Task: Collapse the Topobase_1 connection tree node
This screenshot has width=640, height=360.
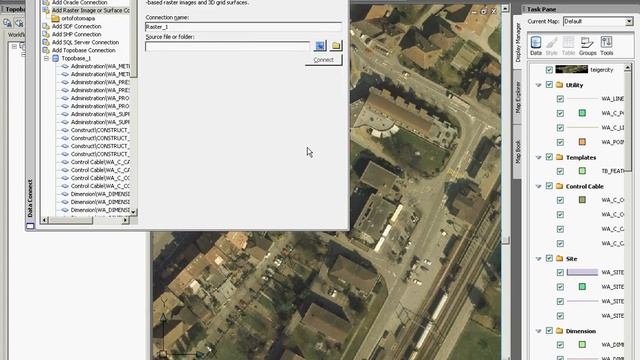Action: coord(47,58)
